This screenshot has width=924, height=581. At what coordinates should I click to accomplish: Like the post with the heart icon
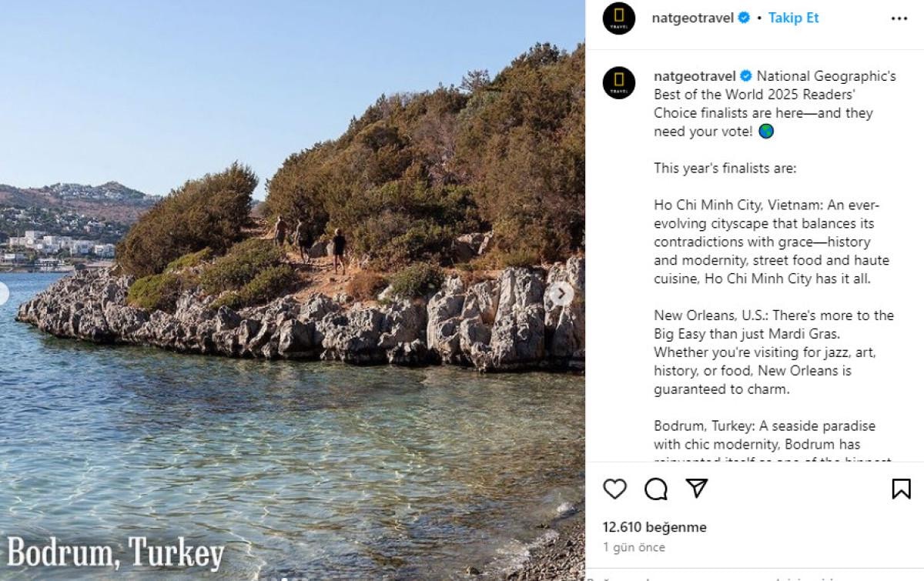coord(614,489)
